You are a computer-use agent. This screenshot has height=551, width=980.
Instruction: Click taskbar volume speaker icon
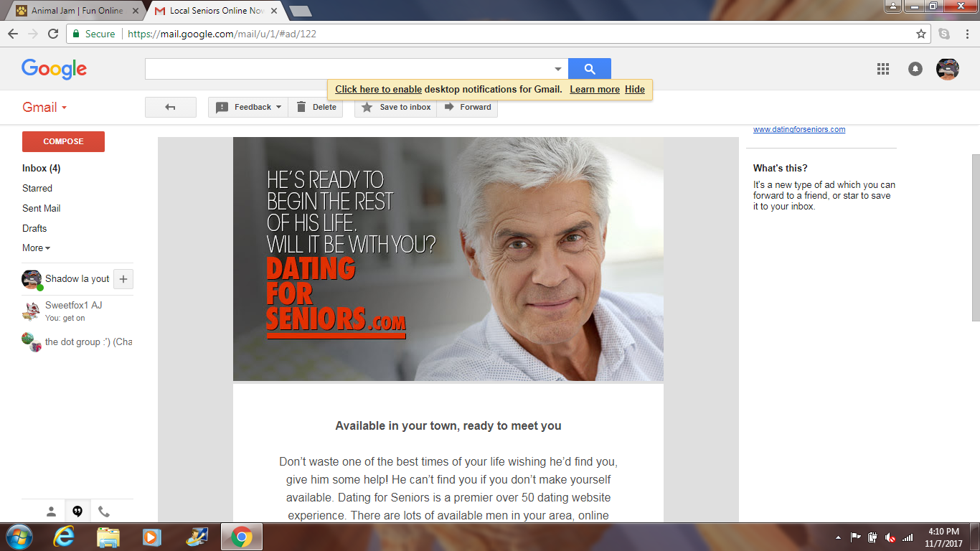[890, 537]
